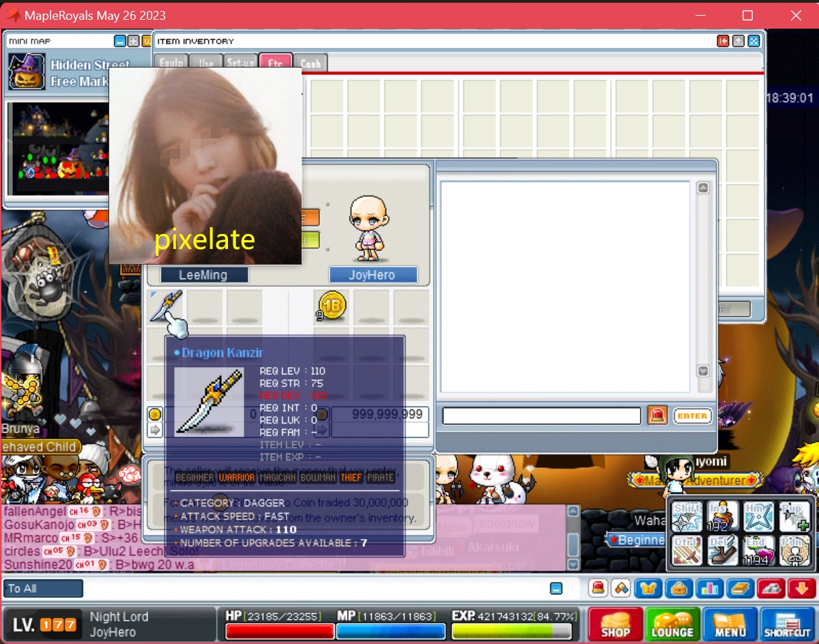Open the chat target To All selector

click(43, 588)
